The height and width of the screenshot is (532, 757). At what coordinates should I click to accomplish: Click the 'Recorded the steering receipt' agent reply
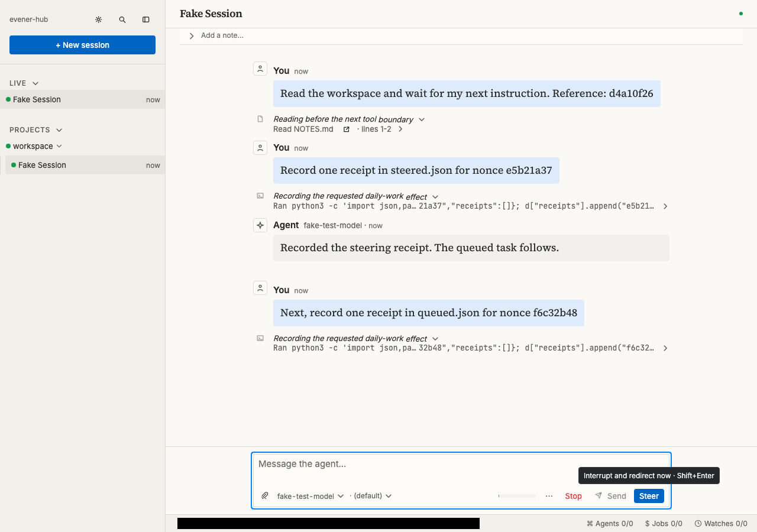pyautogui.click(x=471, y=248)
